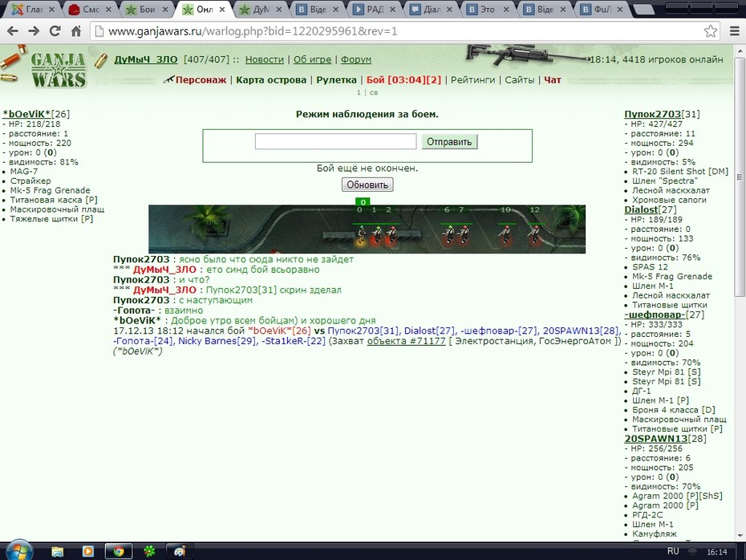Click the св link under menu
The height and width of the screenshot is (560, 746).
pos(374,93)
